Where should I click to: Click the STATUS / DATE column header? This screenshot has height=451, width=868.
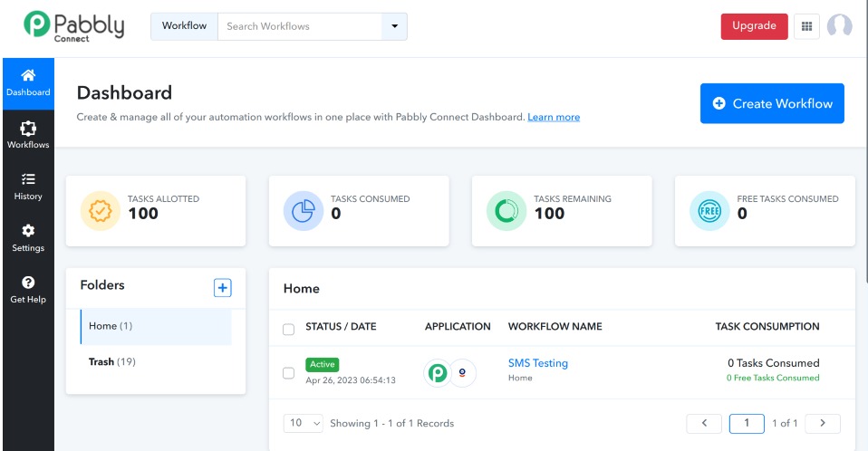click(x=341, y=327)
